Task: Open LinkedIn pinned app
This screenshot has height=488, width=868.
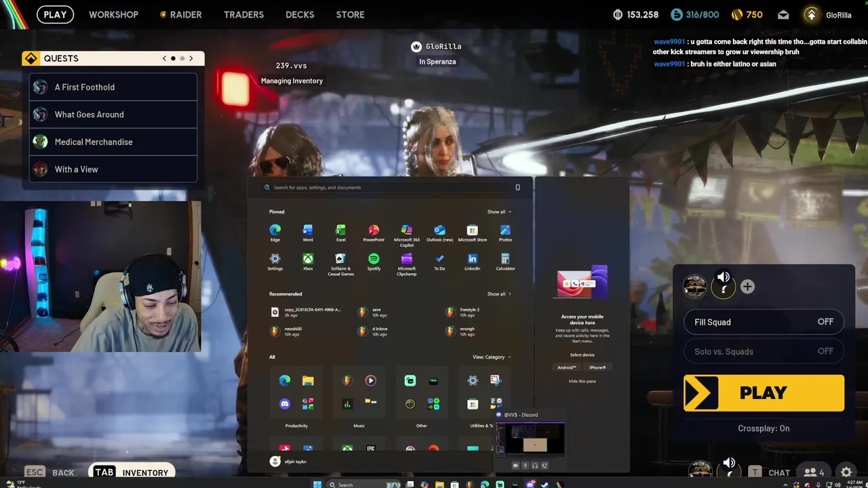Action: pos(473,262)
